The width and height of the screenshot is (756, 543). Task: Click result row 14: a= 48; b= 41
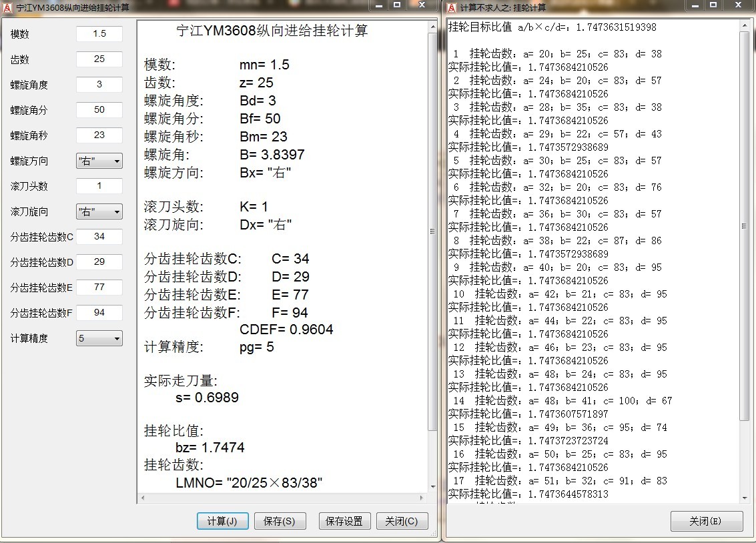(x=562, y=401)
